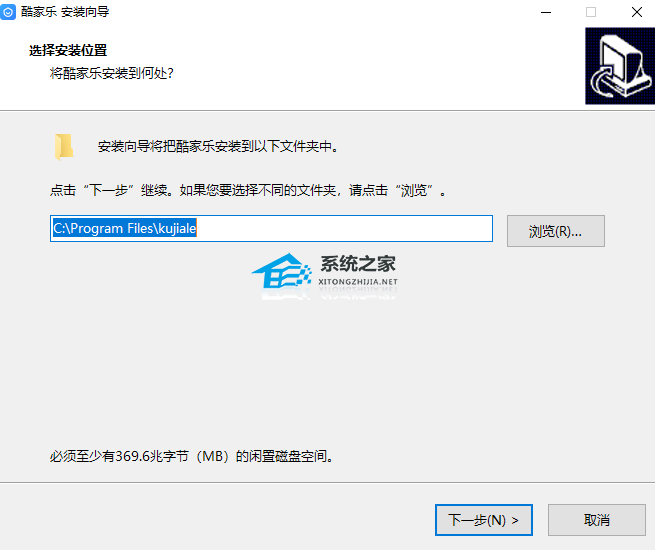This screenshot has height=550, width=655.
Task: Click the 酷家乐 安装向导 window title text
Action: (x=65, y=12)
